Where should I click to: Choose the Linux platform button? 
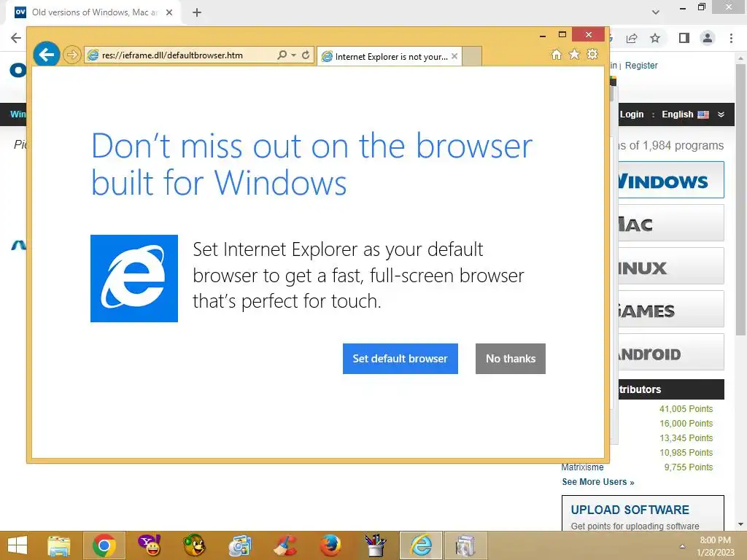[671, 265]
